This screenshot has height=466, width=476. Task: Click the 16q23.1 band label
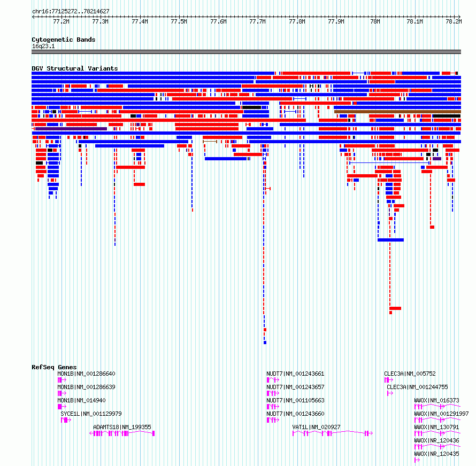[x=43, y=46]
